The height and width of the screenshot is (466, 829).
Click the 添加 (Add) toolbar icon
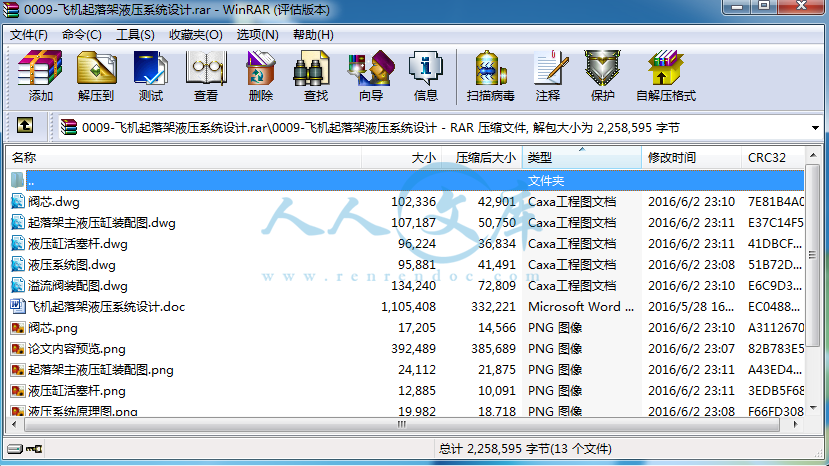(x=40, y=68)
